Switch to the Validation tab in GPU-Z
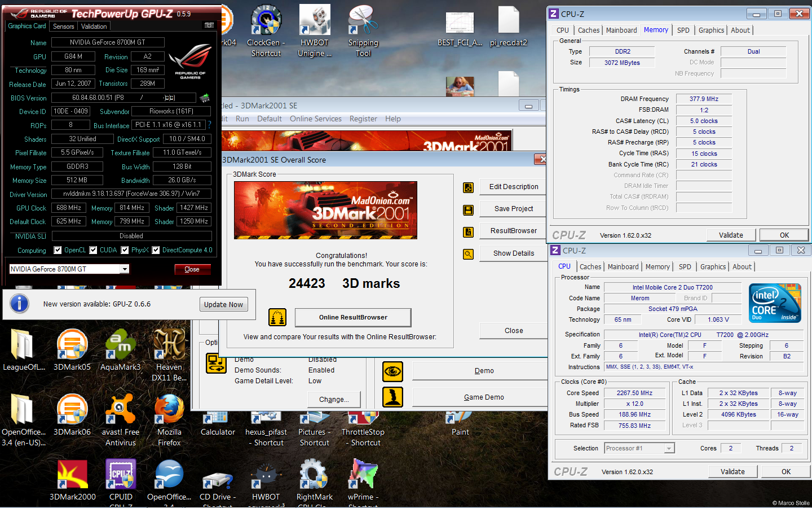This screenshot has height=508, width=812. pos(94,27)
